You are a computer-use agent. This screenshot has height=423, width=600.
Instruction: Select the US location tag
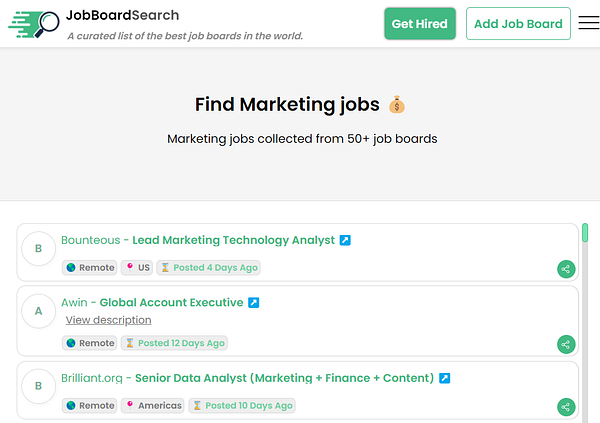137,268
